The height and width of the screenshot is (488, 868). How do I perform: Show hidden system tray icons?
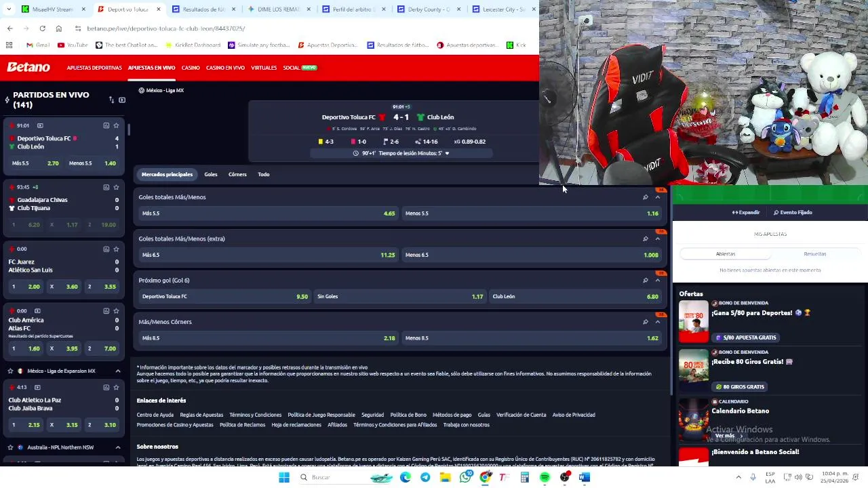pyautogui.click(x=738, y=477)
